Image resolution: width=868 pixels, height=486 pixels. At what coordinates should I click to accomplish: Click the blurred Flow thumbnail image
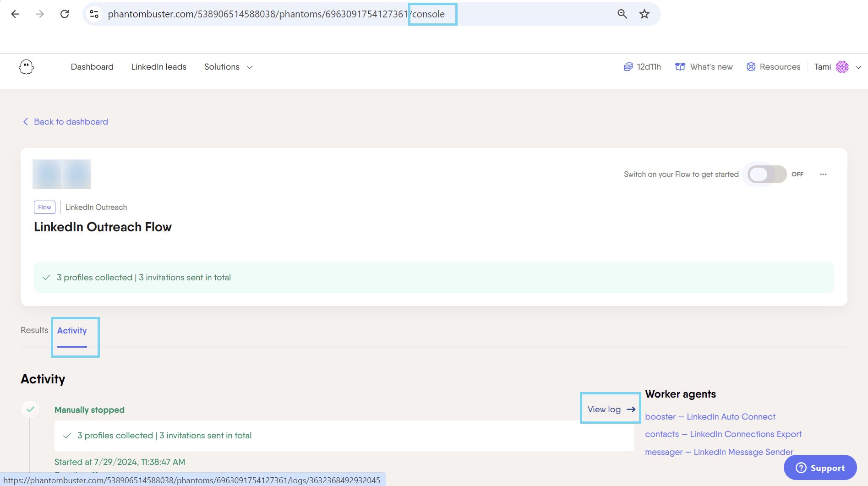tap(61, 174)
